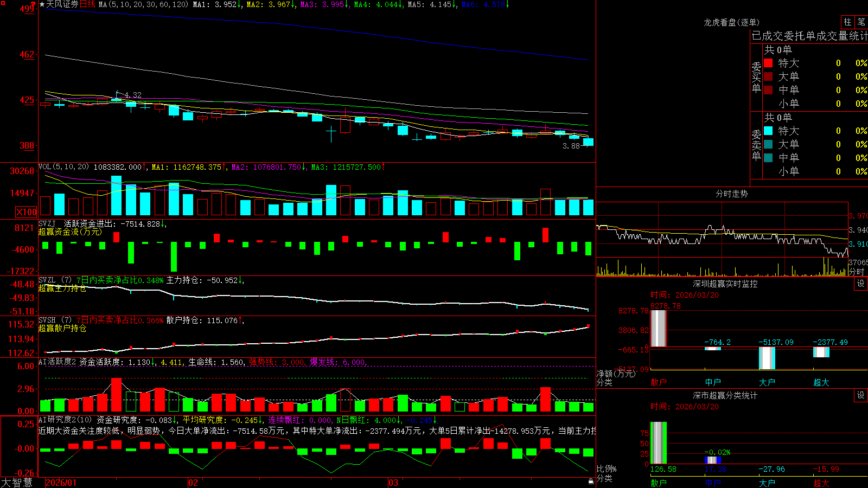Click the 分时走势 intraday price line chart
868x488 pixels.
pyautogui.click(x=722, y=229)
